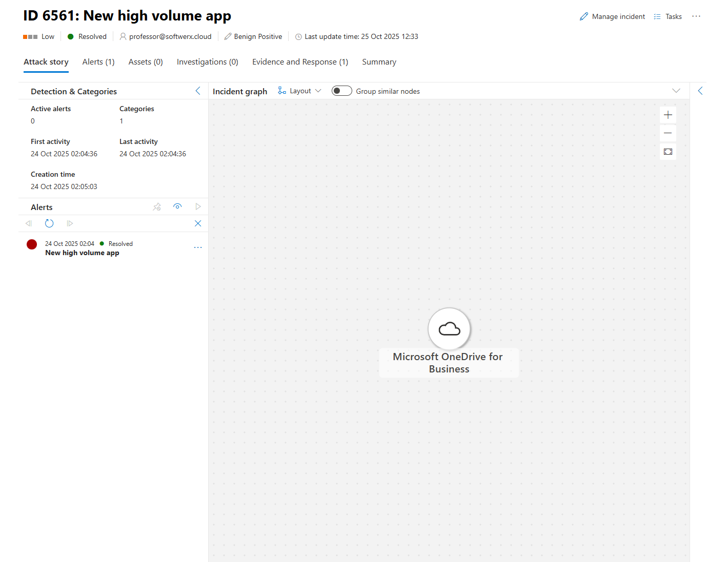This screenshot has height=562, width=728.
Task: Click the refresh icon in alerts toolbar
Action: pos(49,223)
